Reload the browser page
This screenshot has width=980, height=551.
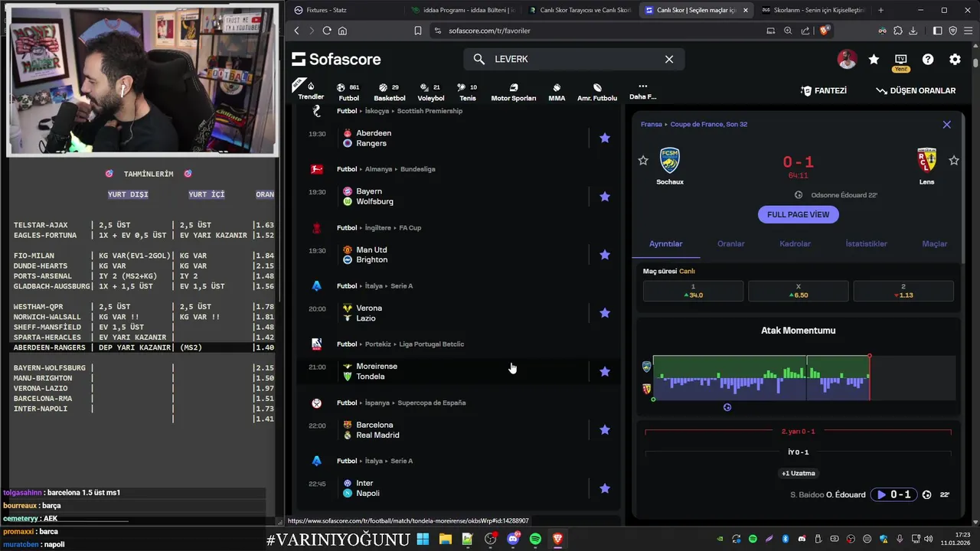[327, 31]
